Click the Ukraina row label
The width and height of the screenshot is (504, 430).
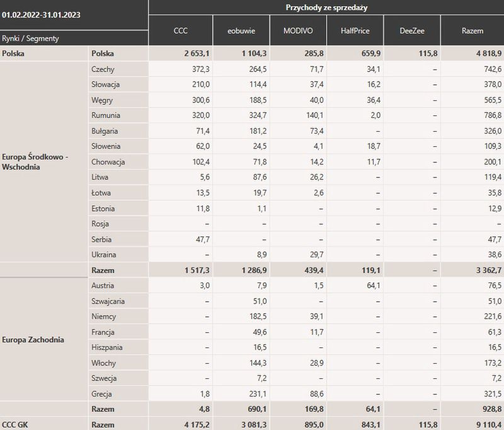pos(103,254)
